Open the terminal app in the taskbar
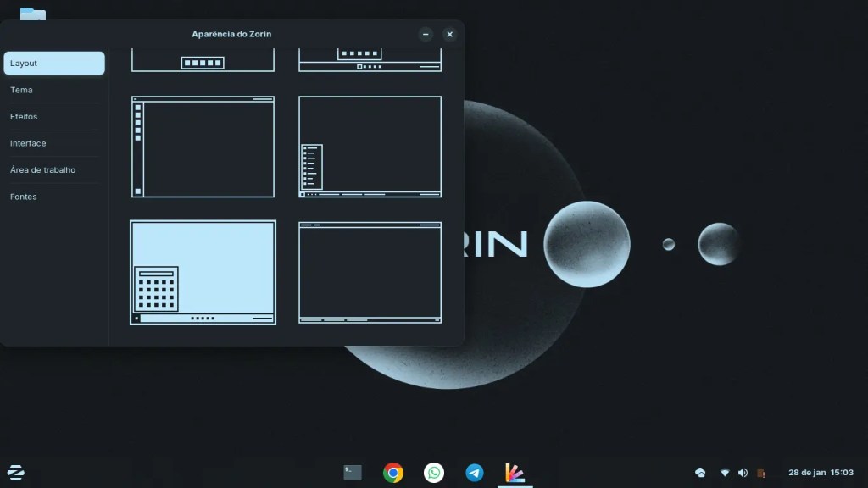This screenshot has width=868, height=488. [351, 473]
